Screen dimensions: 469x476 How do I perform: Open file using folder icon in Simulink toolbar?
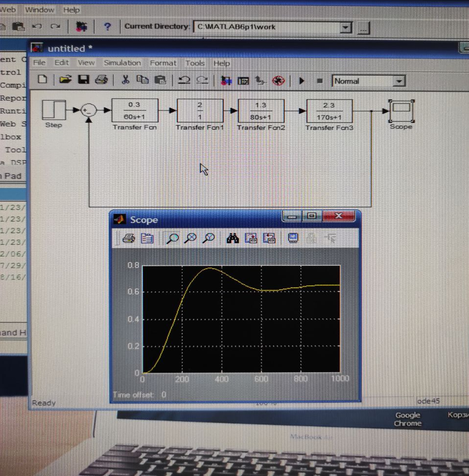click(x=65, y=80)
